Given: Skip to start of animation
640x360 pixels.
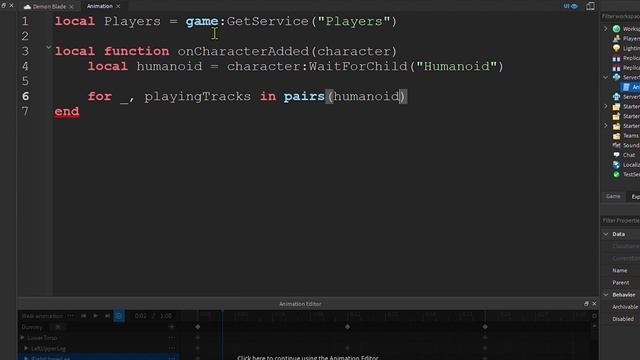Looking at the screenshot, I should pos(83,316).
